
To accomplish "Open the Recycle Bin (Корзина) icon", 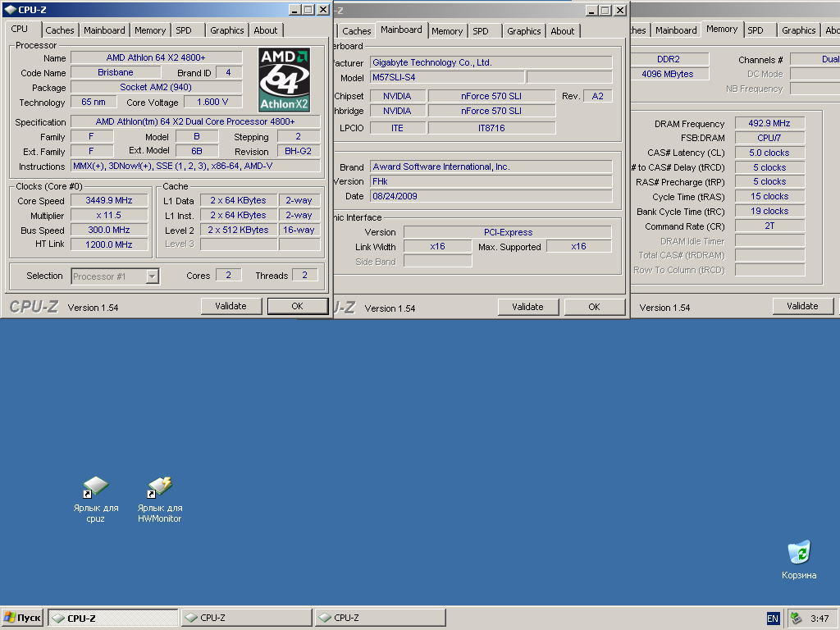I will coord(799,552).
